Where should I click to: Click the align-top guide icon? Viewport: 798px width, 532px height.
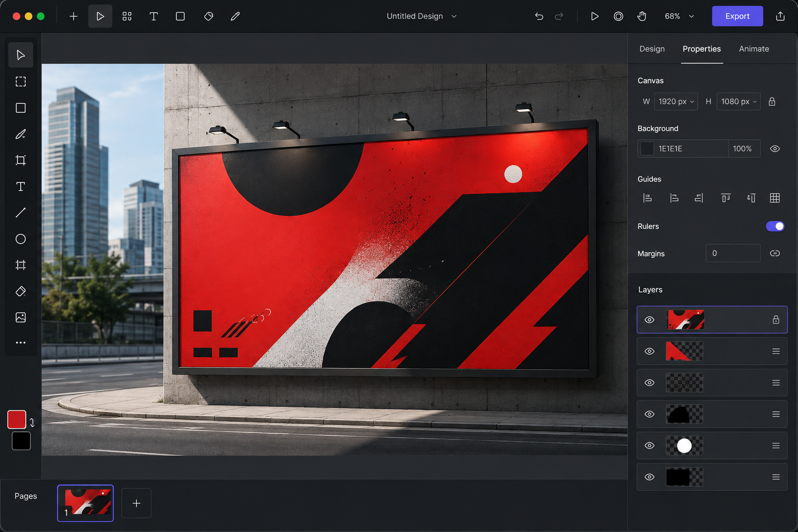click(x=726, y=198)
